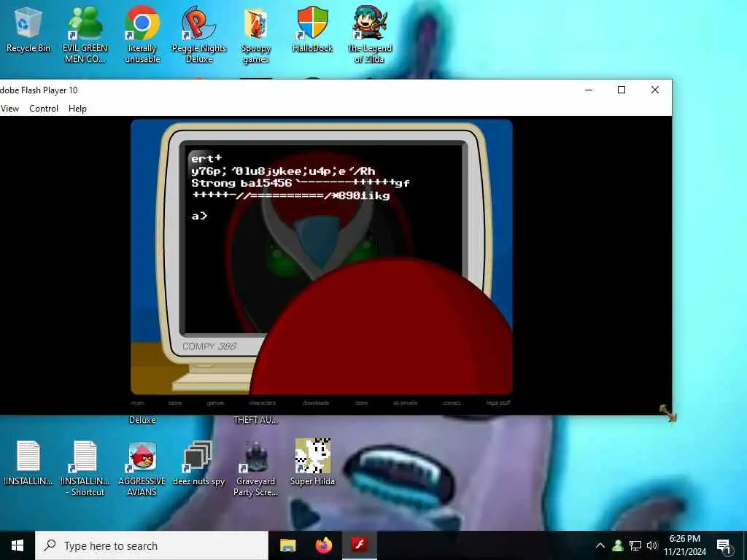Launch AGGRESSIVE AVIANS desktop icon
Screen dimensions: 747x560
point(142,469)
